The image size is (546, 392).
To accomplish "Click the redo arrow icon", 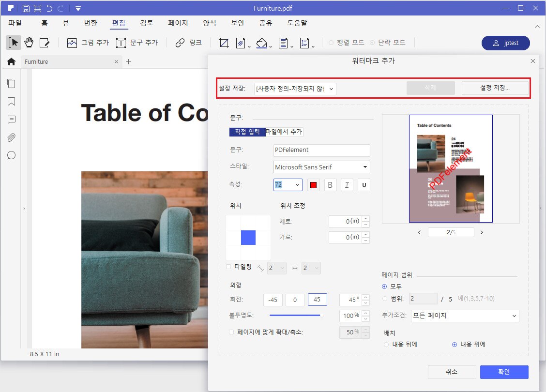I will [61, 8].
